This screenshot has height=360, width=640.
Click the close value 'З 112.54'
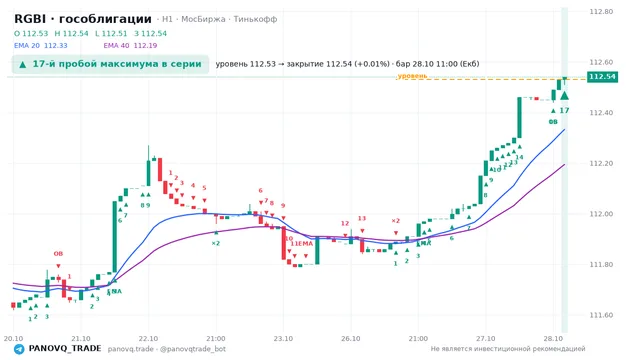click(x=150, y=33)
